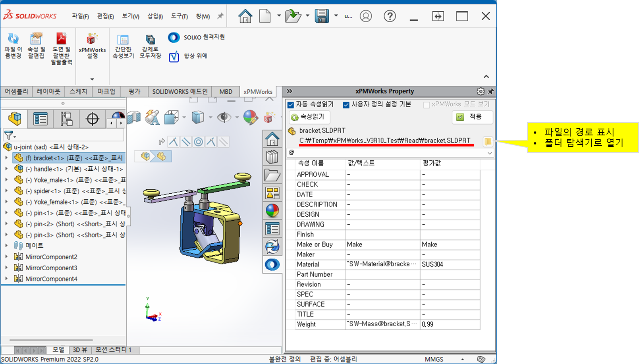
Task: Click the Edit Appearance color ball in the view toolbar
Action: [250, 117]
